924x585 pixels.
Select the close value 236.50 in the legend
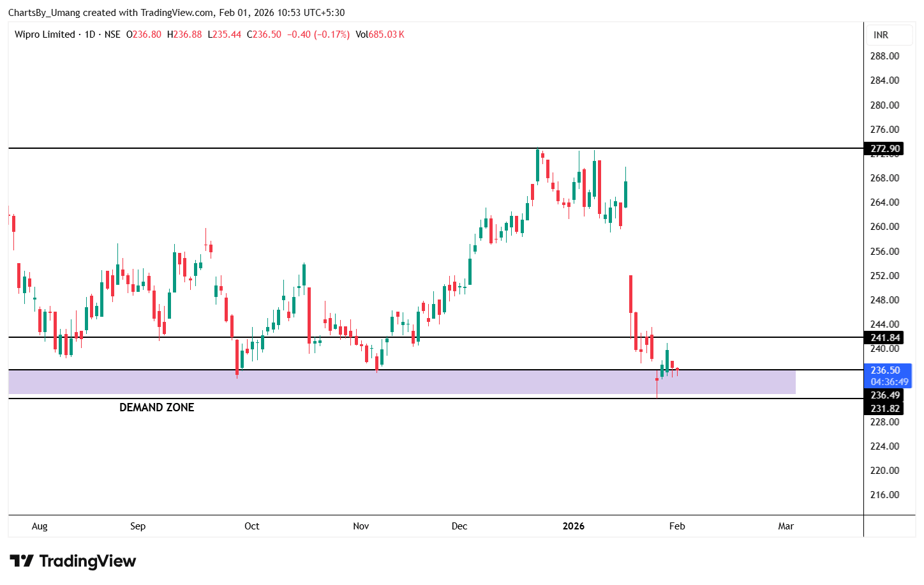coord(267,34)
